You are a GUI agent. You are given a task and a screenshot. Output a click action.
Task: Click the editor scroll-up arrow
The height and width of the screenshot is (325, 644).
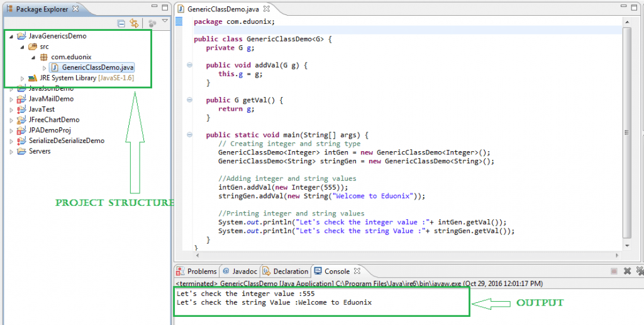pyautogui.click(x=627, y=21)
